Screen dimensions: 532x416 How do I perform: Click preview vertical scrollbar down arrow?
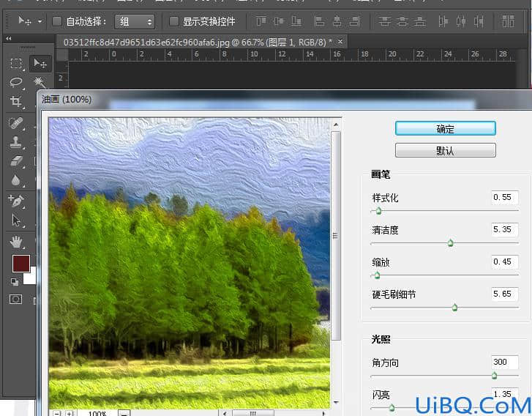336,402
